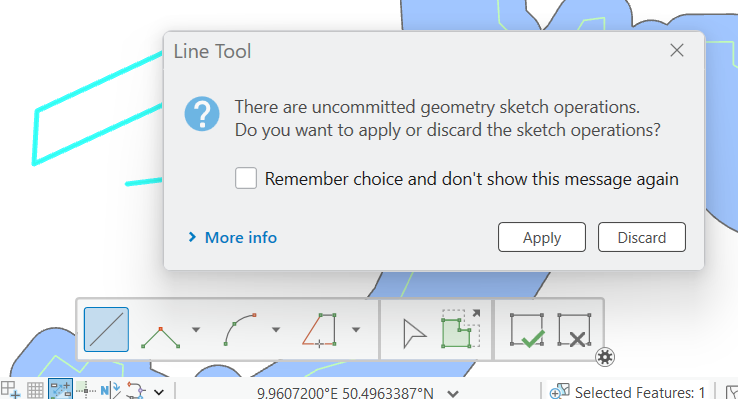Select the Right Angle Line tool
Viewport: 738px width, 399px height.
pyautogui.click(x=160, y=337)
